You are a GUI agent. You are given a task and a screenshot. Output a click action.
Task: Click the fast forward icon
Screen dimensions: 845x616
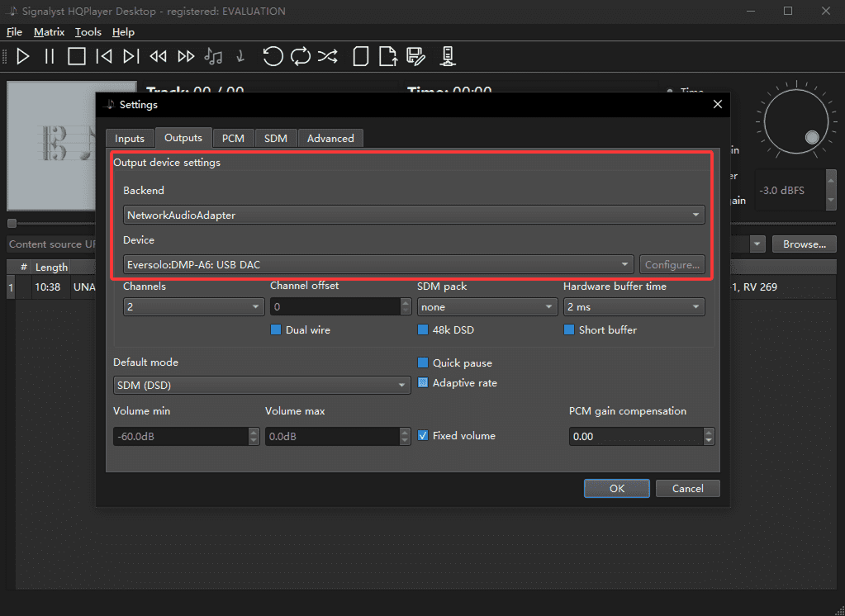pos(187,56)
